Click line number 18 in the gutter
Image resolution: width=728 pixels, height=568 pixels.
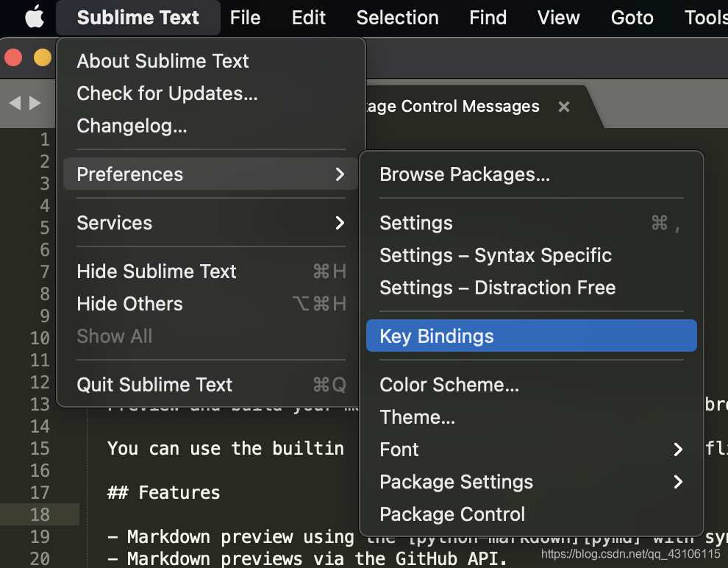point(40,515)
